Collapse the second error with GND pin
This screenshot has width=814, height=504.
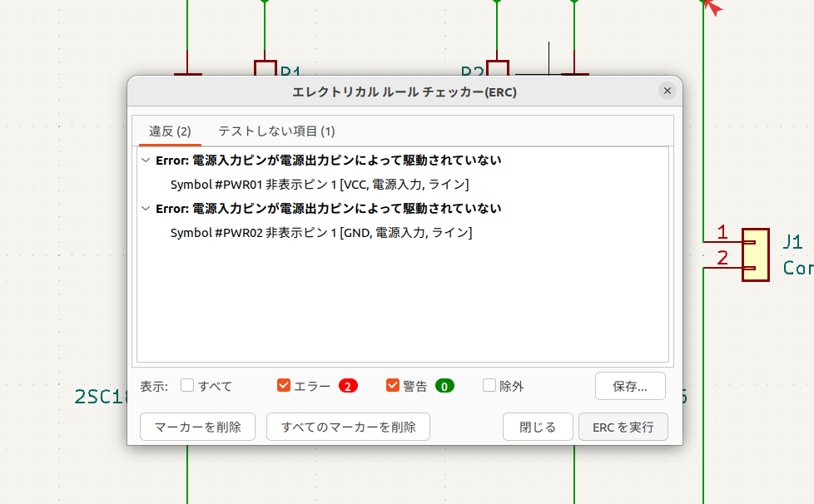[x=146, y=209]
